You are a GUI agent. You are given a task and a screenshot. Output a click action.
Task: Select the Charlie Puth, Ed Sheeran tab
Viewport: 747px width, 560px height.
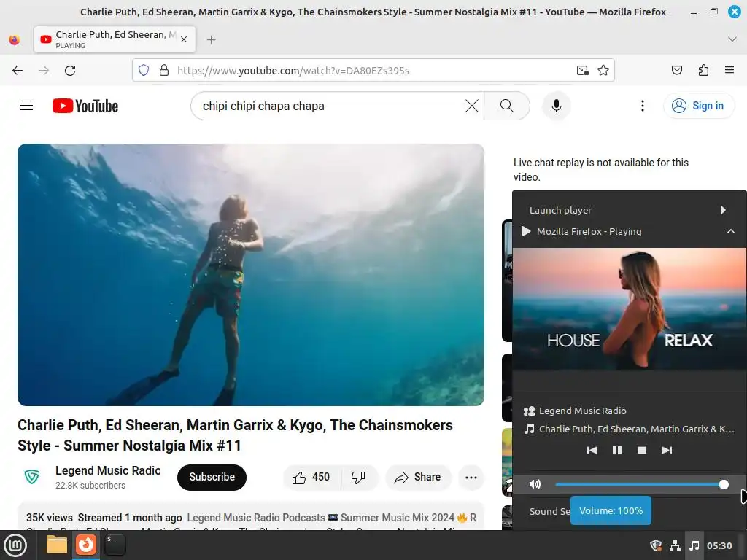[115, 39]
